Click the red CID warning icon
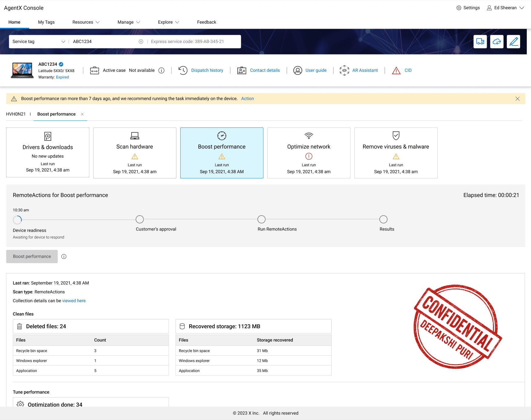531x420 pixels. 396,70
